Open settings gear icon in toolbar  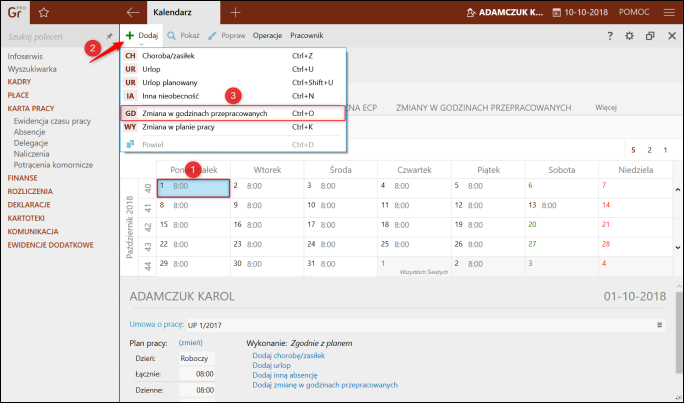pyautogui.click(x=629, y=36)
